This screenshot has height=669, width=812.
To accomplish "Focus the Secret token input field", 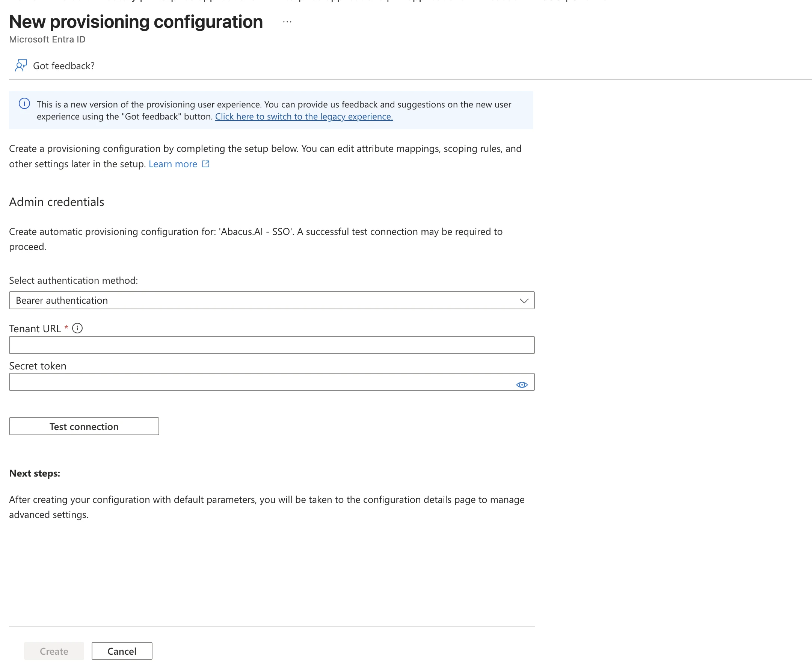I will click(x=272, y=382).
